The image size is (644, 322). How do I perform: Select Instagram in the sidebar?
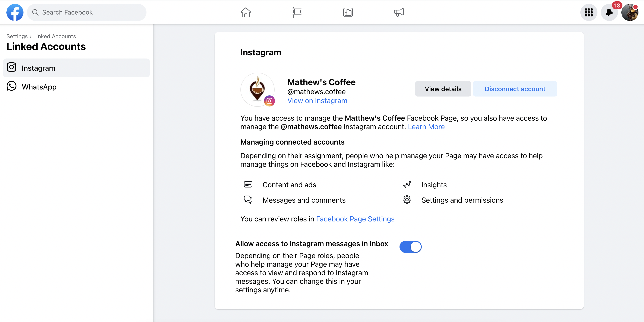click(76, 68)
